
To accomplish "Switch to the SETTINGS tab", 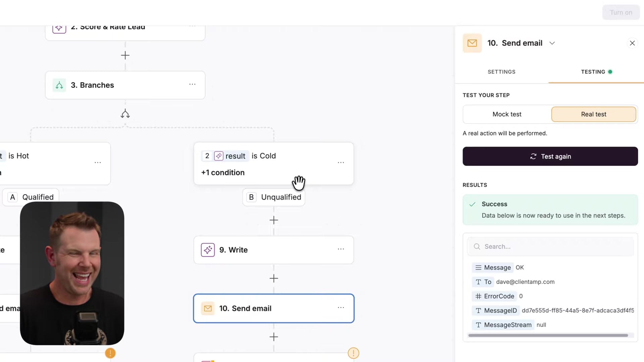I will click(501, 72).
